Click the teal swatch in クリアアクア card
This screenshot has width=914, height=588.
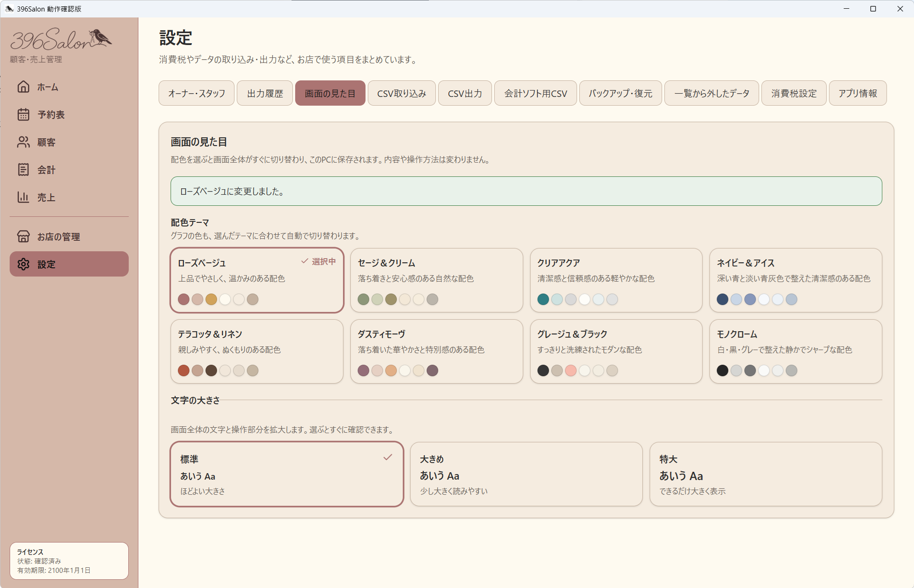click(543, 300)
